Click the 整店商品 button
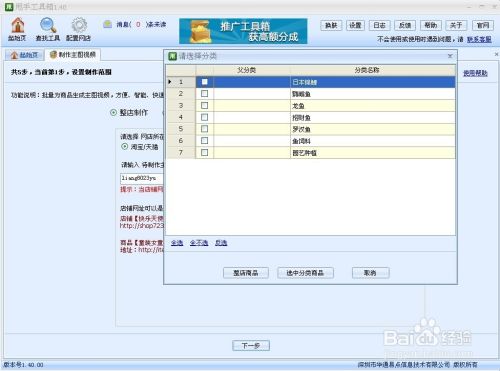 point(246,273)
